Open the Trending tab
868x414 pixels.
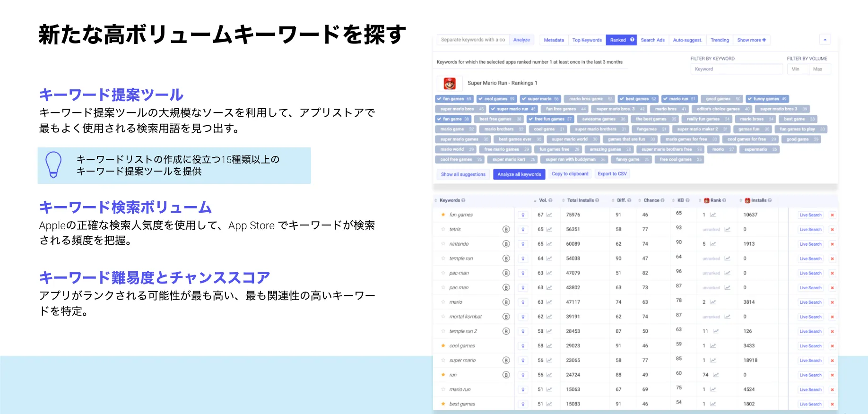point(720,40)
